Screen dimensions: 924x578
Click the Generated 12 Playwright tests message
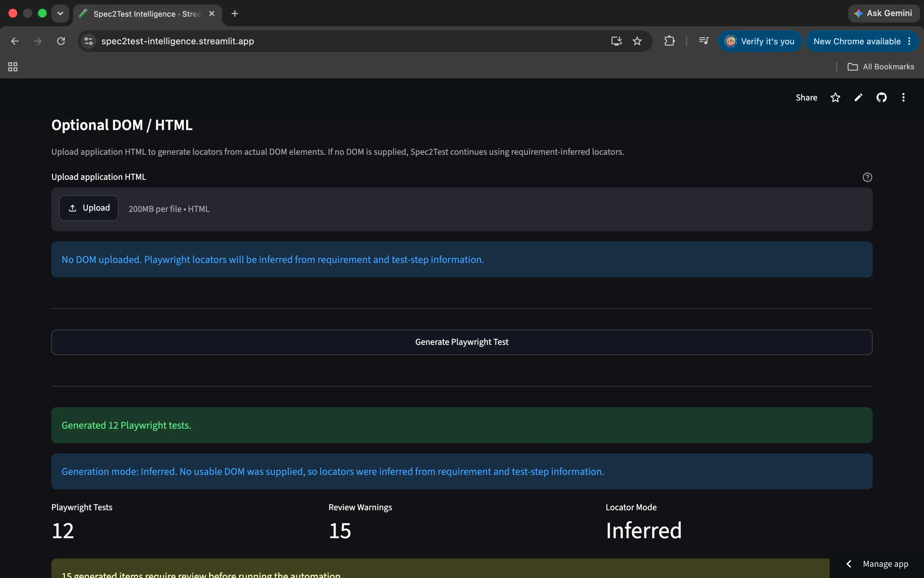pos(462,425)
